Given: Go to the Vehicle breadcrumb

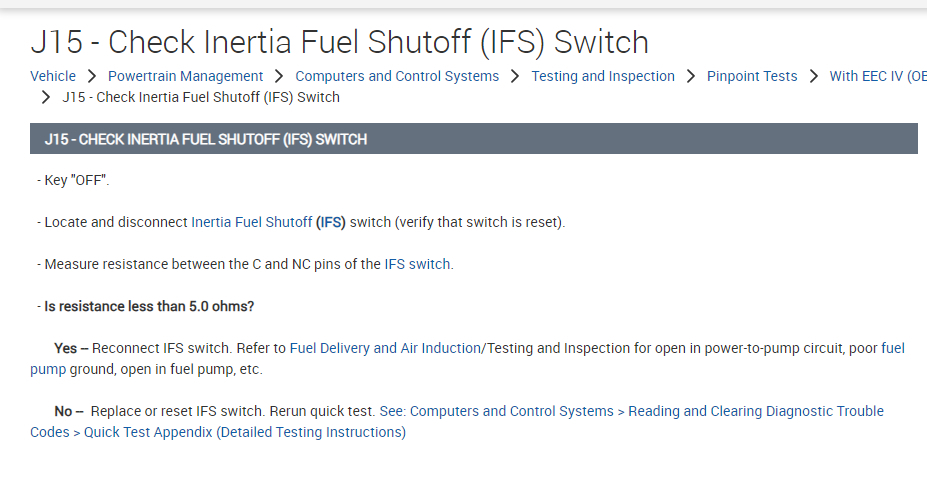Looking at the screenshot, I should tap(53, 76).
